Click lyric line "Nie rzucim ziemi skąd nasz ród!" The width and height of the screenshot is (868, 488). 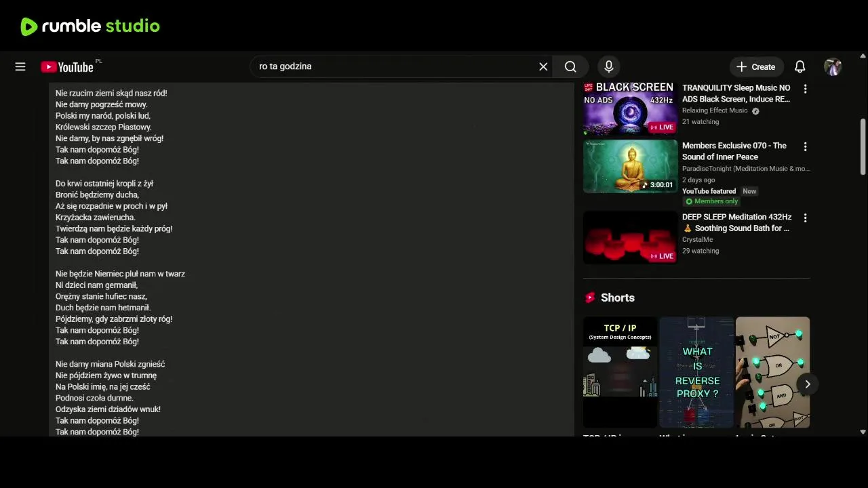click(111, 93)
